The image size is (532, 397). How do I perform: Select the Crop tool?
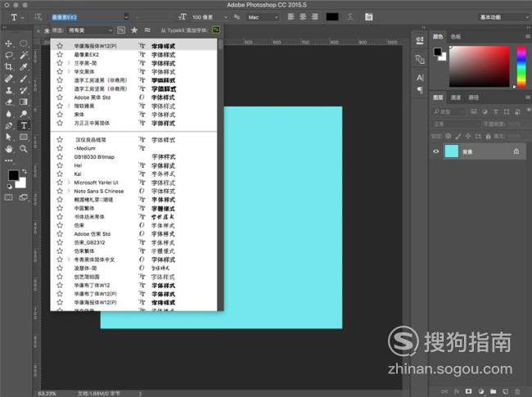(x=8, y=67)
